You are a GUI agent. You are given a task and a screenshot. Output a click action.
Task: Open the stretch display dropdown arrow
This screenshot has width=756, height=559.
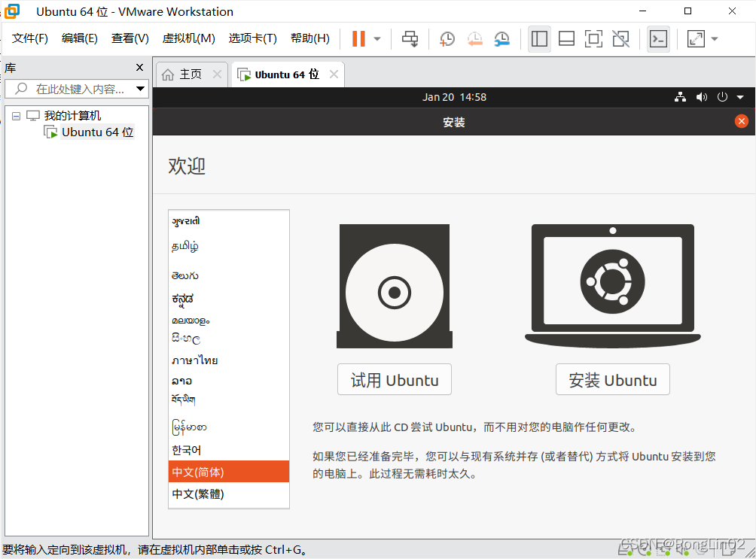pos(715,39)
